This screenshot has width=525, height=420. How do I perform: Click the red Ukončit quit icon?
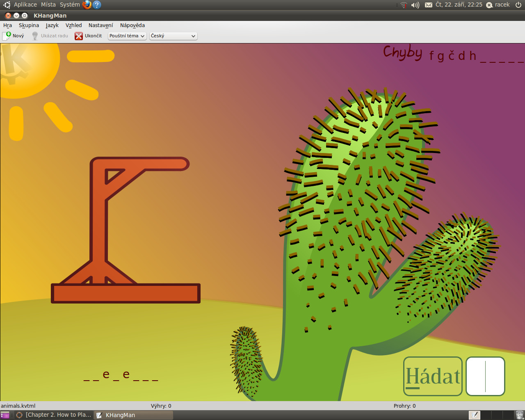(79, 36)
